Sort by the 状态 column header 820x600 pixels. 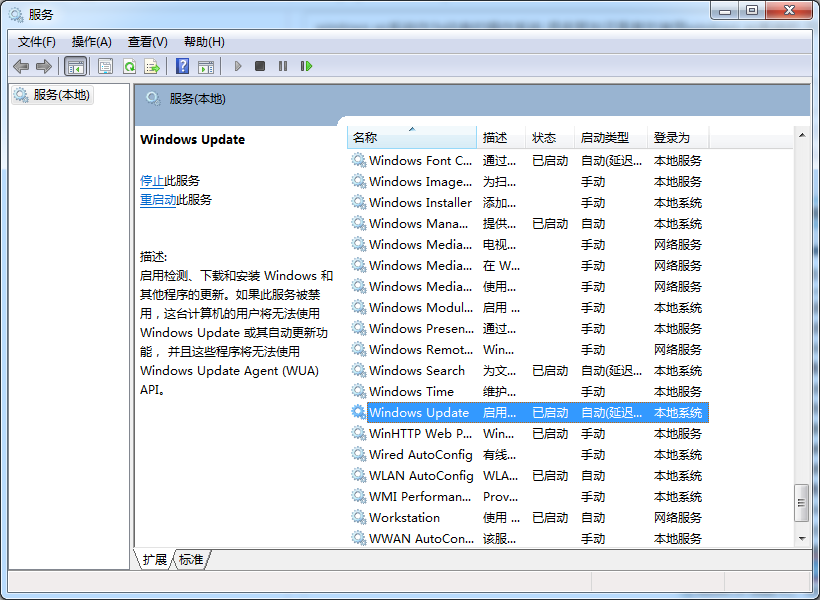coord(550,138)
